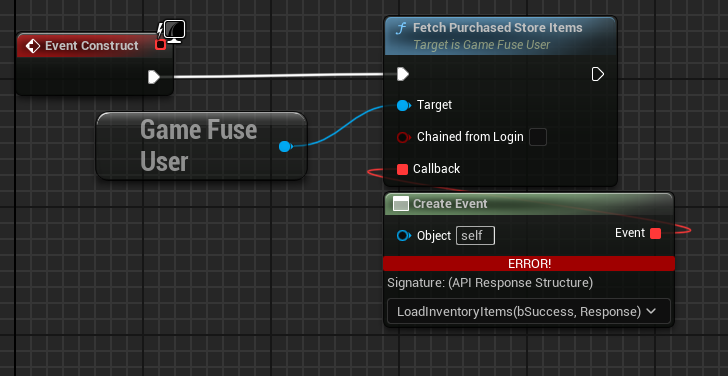Select the Game Fuse User variable node
728x376 pixels.
click(x=202, y=146)
